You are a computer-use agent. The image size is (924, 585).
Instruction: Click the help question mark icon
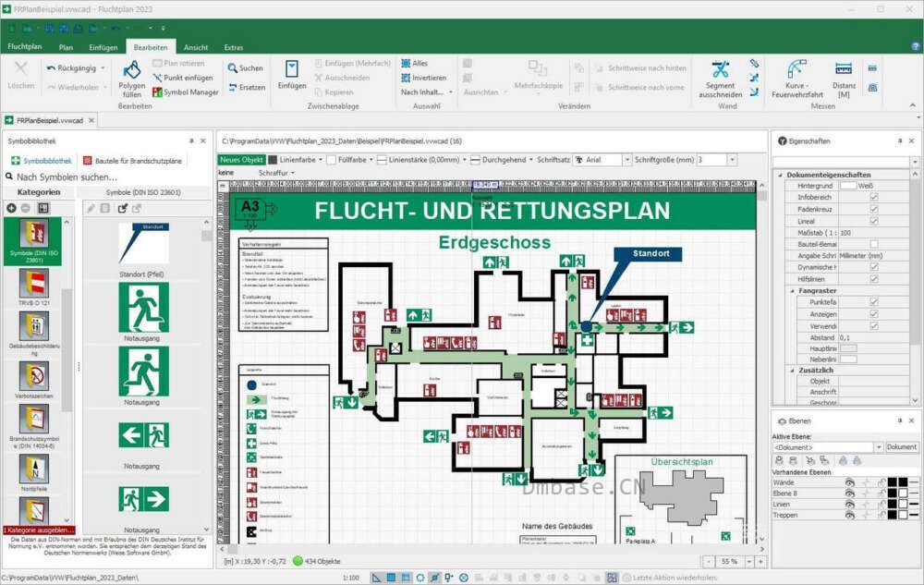(916, 46)
